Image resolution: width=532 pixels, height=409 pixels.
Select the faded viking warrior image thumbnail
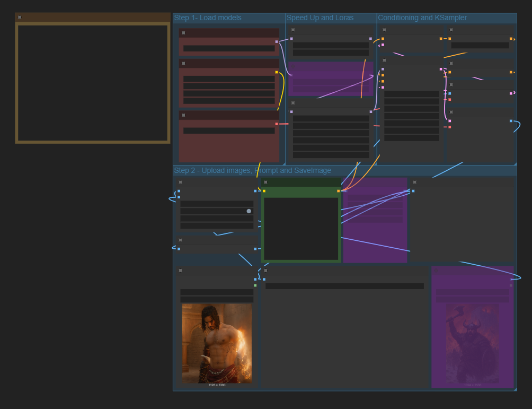472,343
